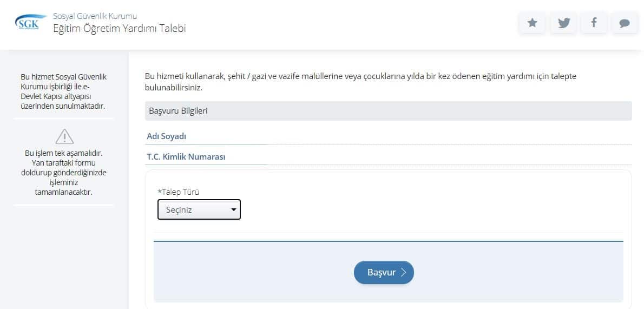
Task: Click the sidebar e-Devlet Kapısı info text
Action: point(63,91)
